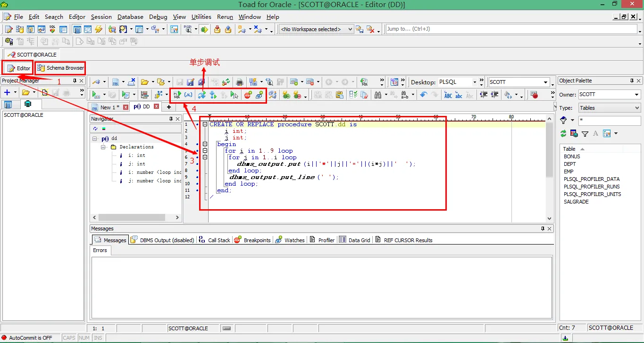Click the Object Palette filter text field
This screenshot has width=644, height=343.
(x=609, y=121)
